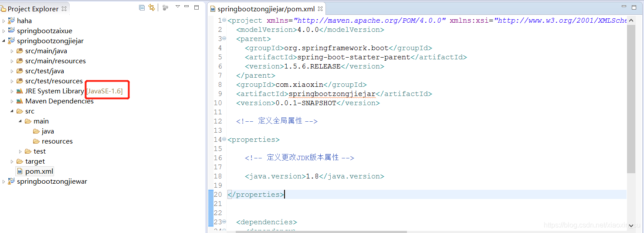Image resolution: width=644 pixels, height=233 pixels.
Task: Expand the springbootzaixue project node
Action: point(4,31)
